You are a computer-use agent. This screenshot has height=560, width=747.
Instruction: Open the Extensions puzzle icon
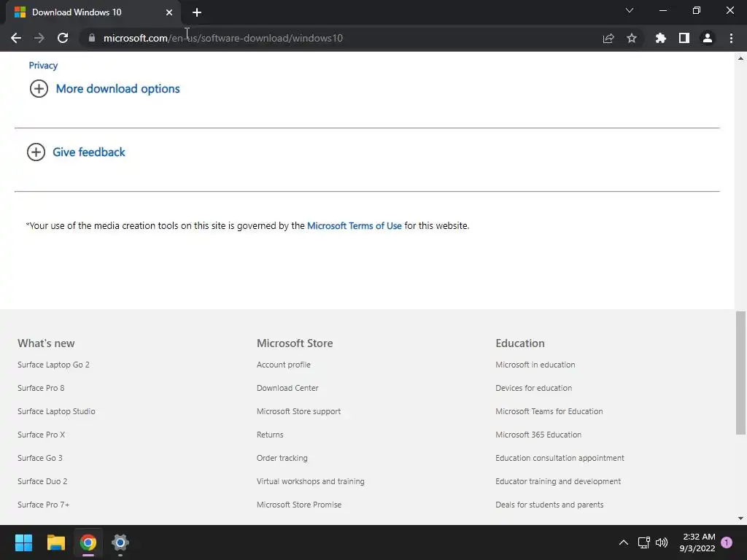click(x=661, y=38)
